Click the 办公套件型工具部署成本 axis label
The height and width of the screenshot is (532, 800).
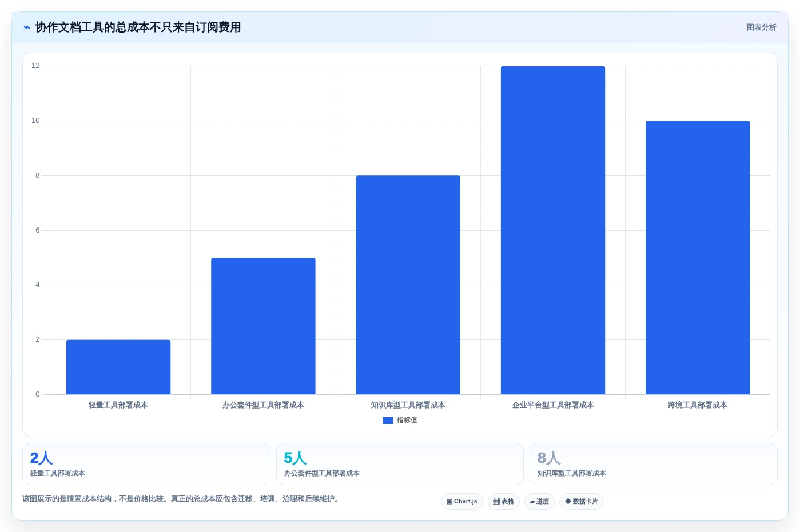click(263, 405)
